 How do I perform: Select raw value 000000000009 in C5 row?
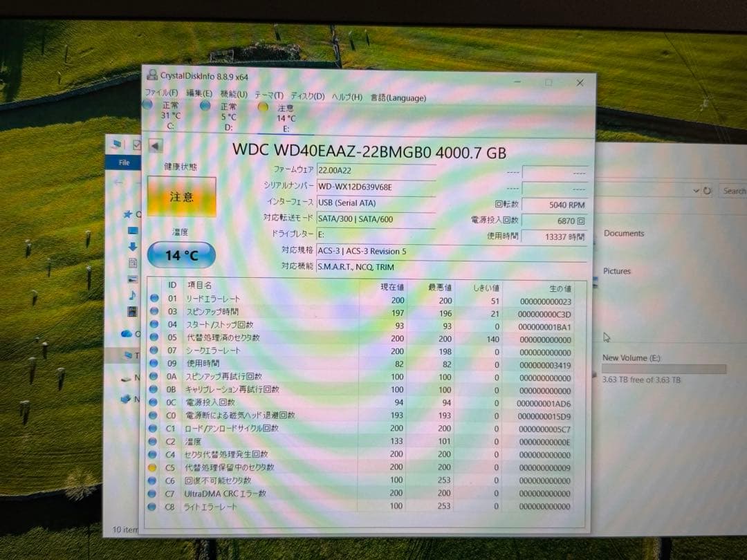click(544, 468)
